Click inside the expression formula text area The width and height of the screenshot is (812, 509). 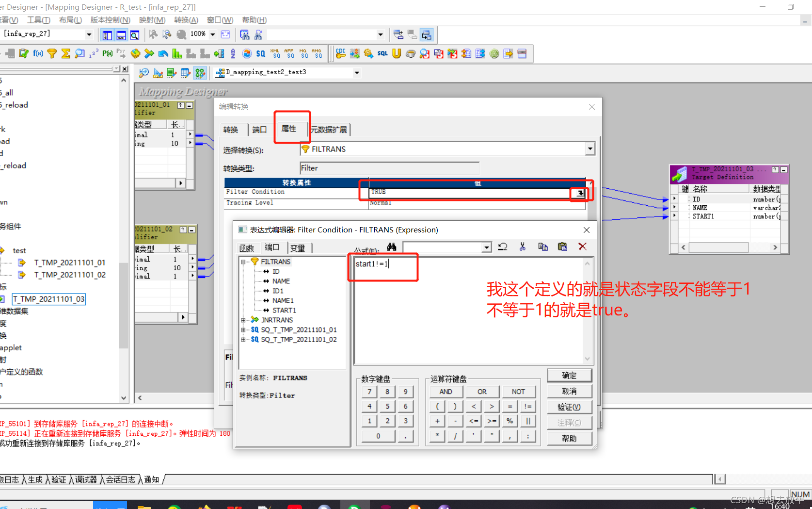468,311
